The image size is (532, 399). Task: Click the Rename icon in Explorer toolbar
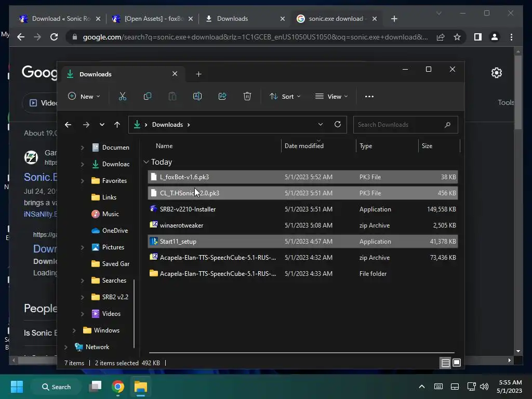(197, 96)
